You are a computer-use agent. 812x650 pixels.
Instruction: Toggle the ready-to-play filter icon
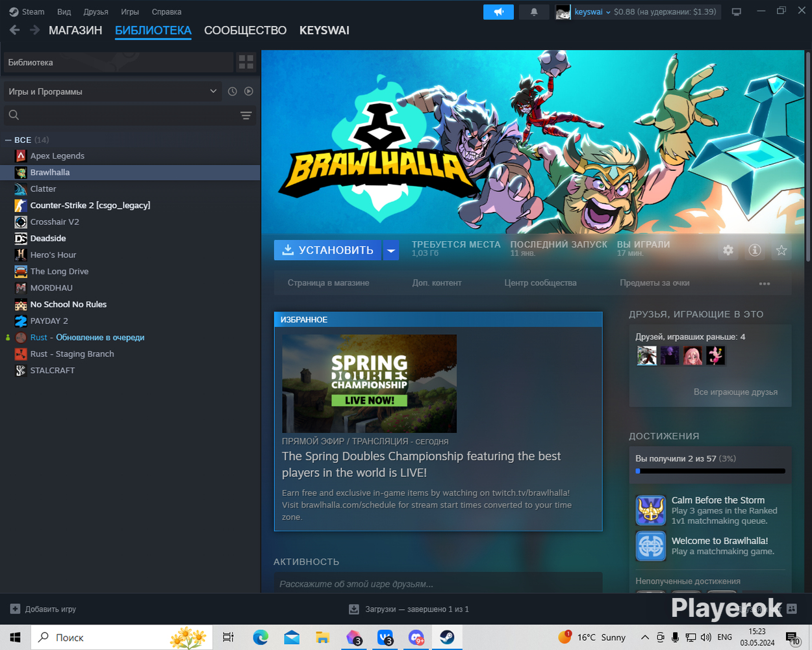point(249,92)
